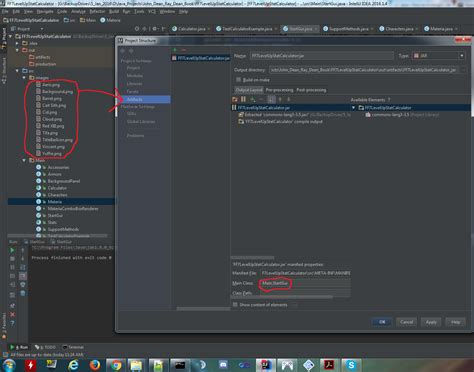Viewport: 474px width, 372px height.
Task: Pause output icon in Run panel
Action: [x=12, y=267]
